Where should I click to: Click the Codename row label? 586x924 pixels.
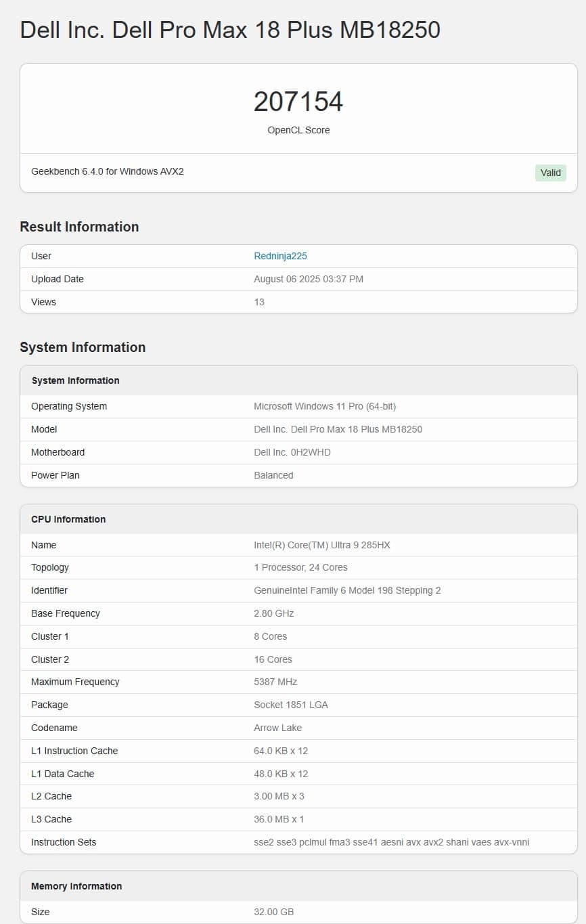54,728
